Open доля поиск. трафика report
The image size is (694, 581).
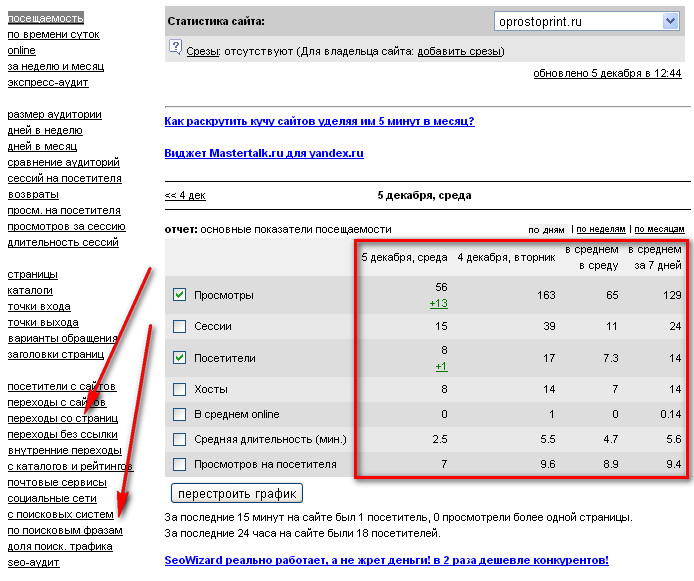tap(60, 546)
